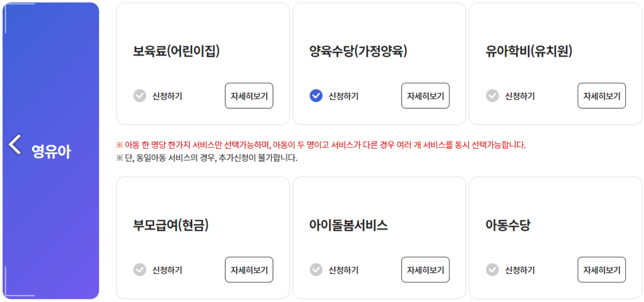Open 자세히보기 for 아동수당

tap(601, 269)
